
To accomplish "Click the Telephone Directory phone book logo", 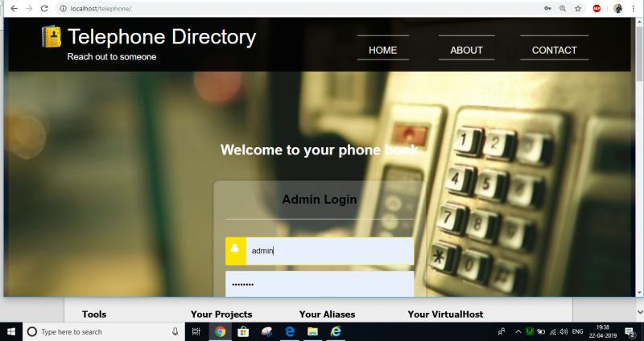I will click(x=52, y=36).
